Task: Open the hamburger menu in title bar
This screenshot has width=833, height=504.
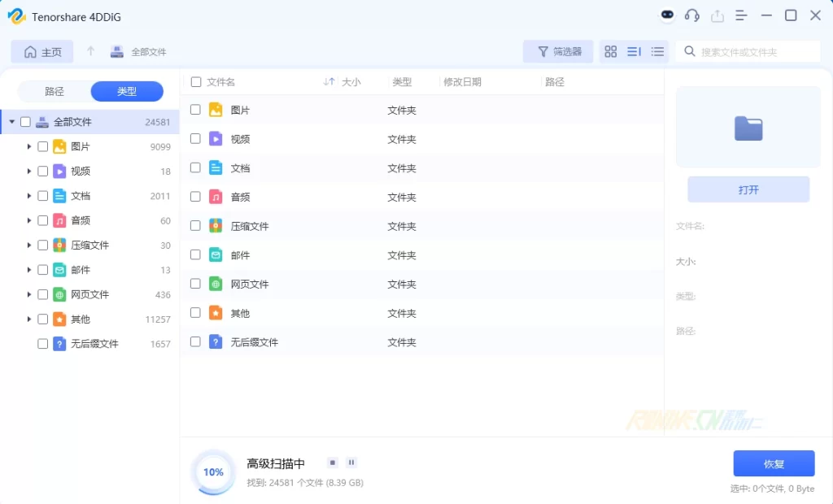Action: 741,15
